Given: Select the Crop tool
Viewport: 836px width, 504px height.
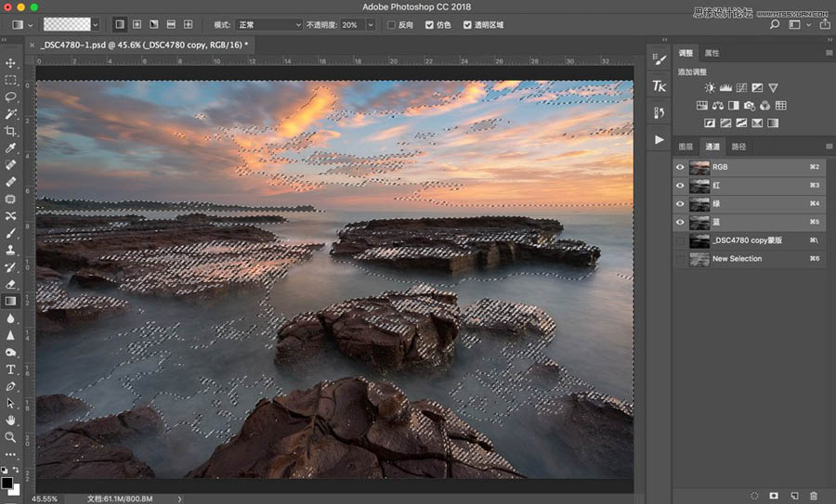Looking at the screenshot, I should coord(10,131).
